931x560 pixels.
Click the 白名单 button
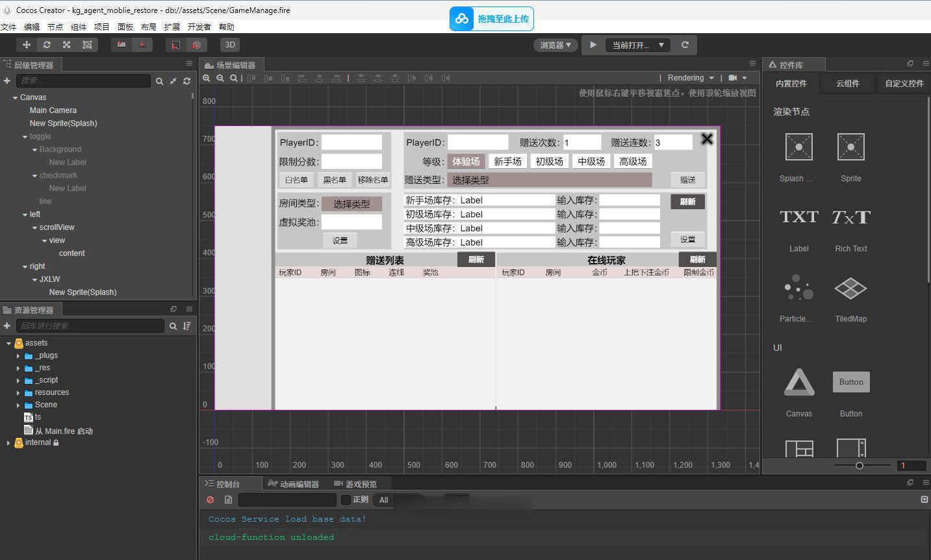tap(296, 180)
